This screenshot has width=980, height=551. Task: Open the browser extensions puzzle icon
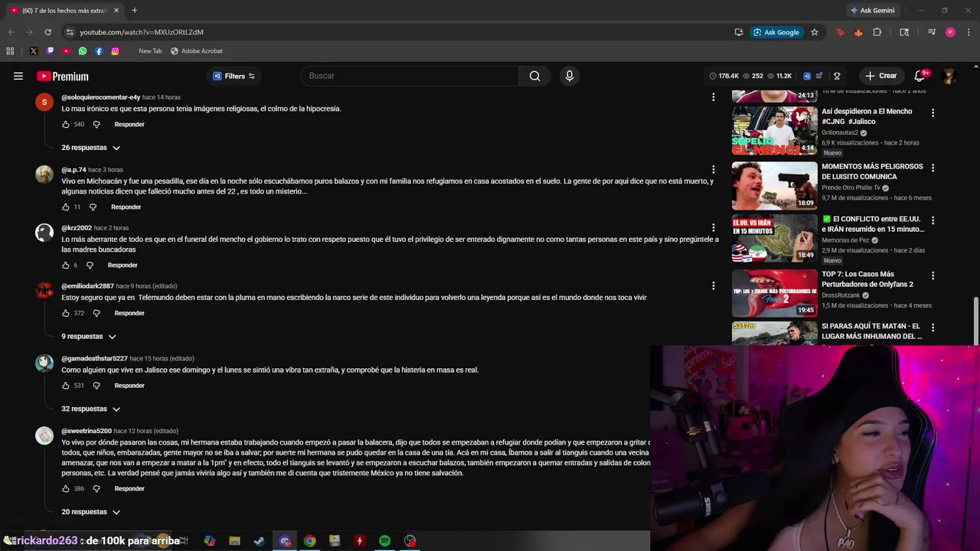click(877, 32)
